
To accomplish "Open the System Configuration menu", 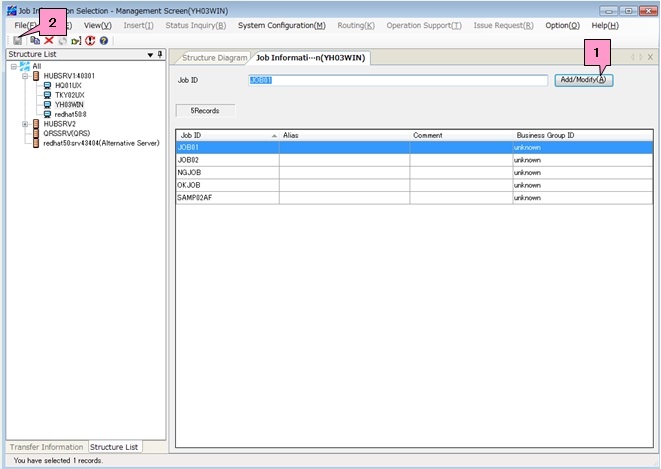I will (281, 25).
